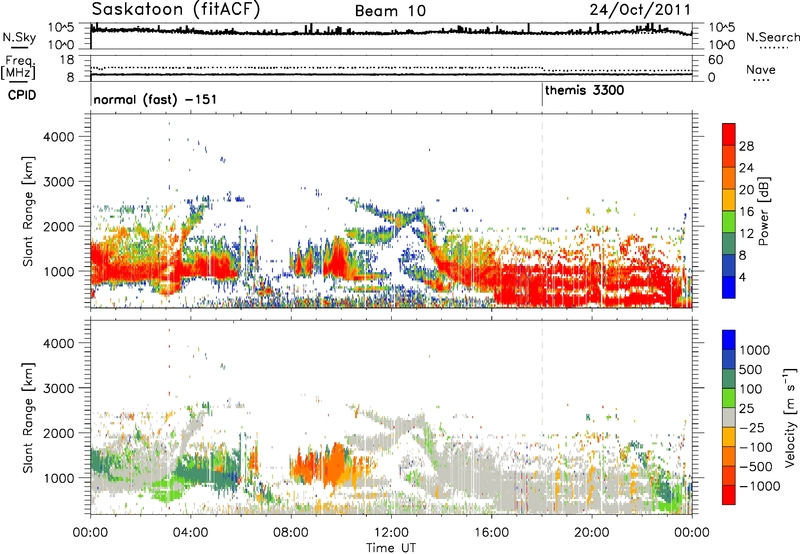This screenshot has height=554, width=800.
Task: Click the Slant Range label of power panel
Action: click(x=28, y=211)
